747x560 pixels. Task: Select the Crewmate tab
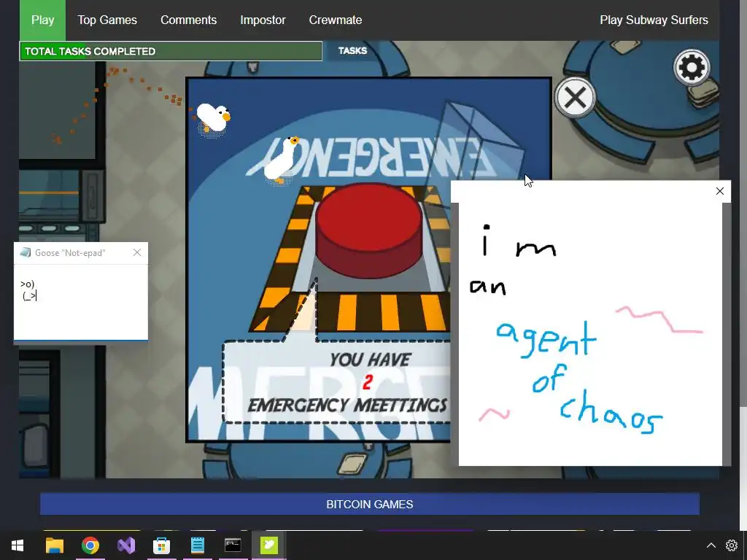pyautogui.click(x=336, y=20)
